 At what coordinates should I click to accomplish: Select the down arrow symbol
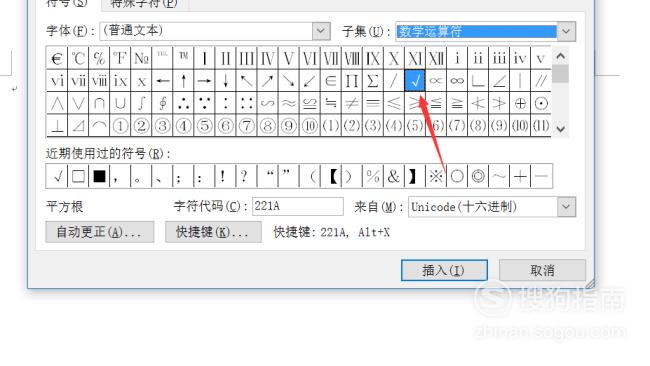pos(226,81)
